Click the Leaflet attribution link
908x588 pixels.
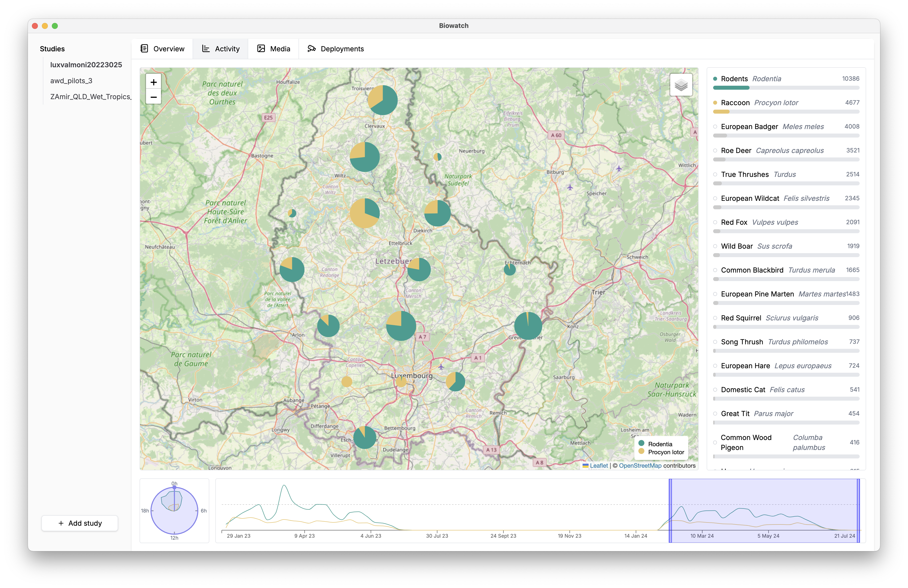(x=599, y=465)
